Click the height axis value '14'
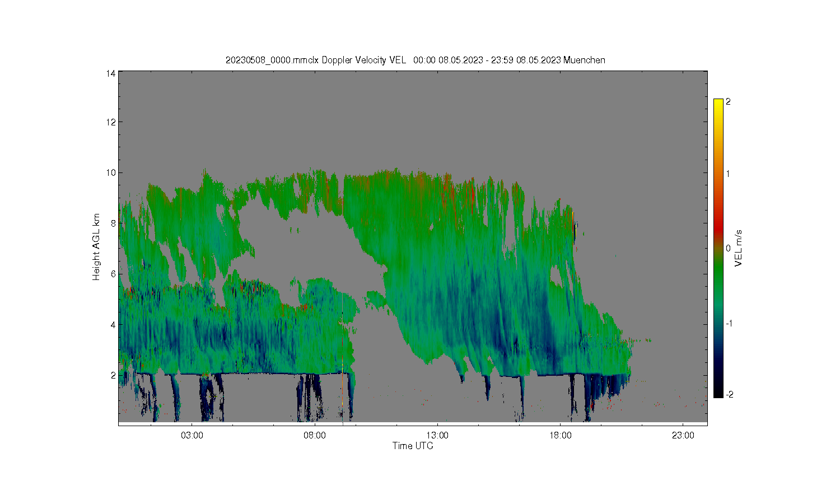The width and height of the screenshot is (840, 504). pos(111,73)
